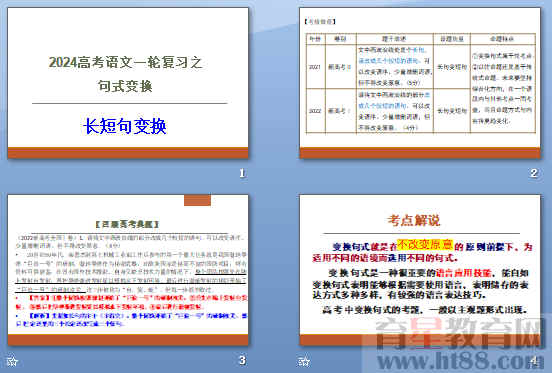Click the blue analysis paragraph on slide 3

131,320
